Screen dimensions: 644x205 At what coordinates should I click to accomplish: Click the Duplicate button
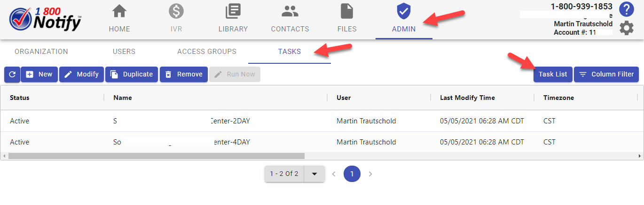coord(132,75)
